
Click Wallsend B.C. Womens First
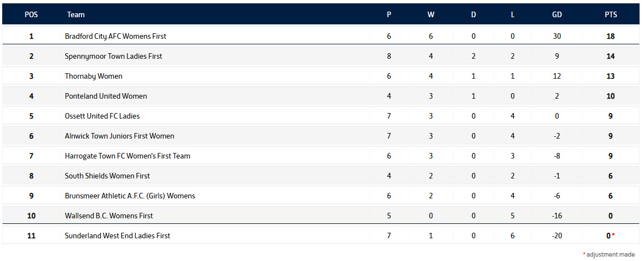[109, 216]
